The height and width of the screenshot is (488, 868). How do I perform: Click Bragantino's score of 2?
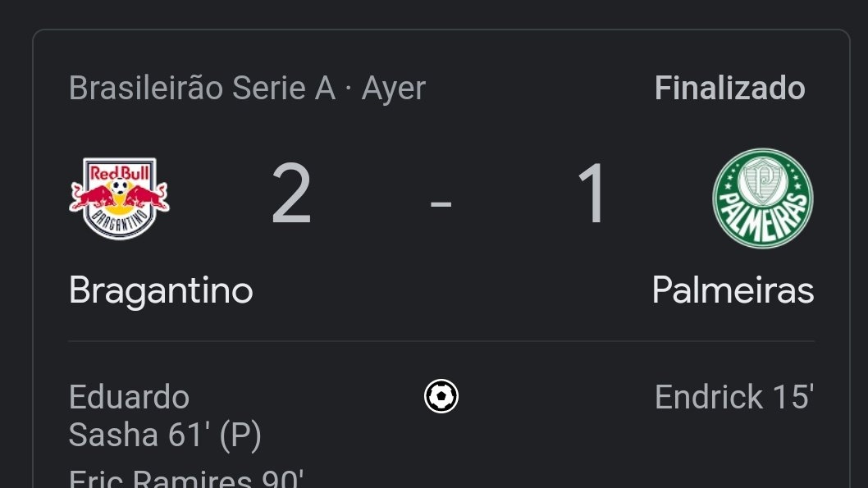coord(292,193)
